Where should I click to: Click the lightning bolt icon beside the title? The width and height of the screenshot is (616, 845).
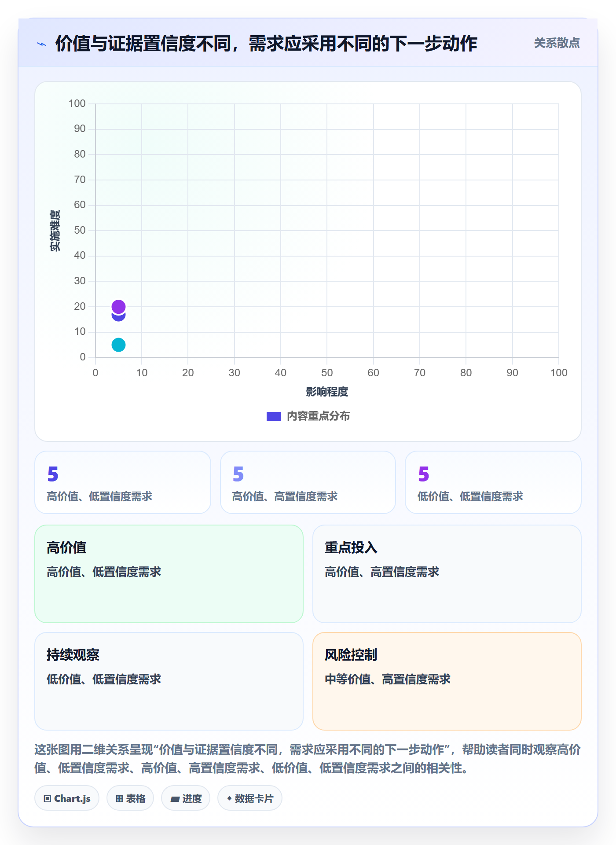point(42,44)
